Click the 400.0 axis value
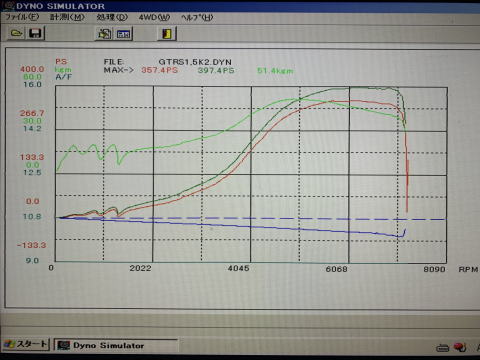The image size is (480, 360). [x=32, y=69]
